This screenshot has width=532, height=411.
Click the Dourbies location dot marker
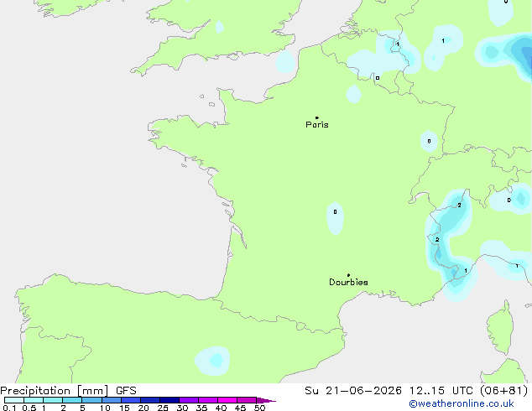348,275
